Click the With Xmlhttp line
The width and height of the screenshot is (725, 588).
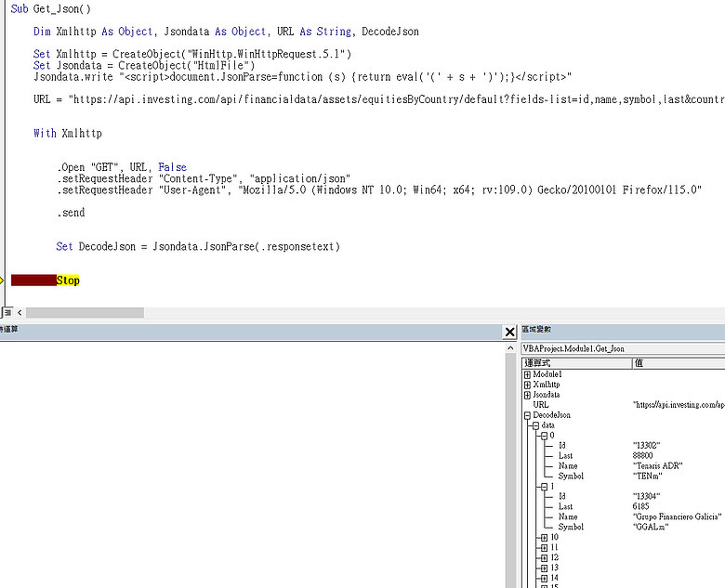point(68,133)
